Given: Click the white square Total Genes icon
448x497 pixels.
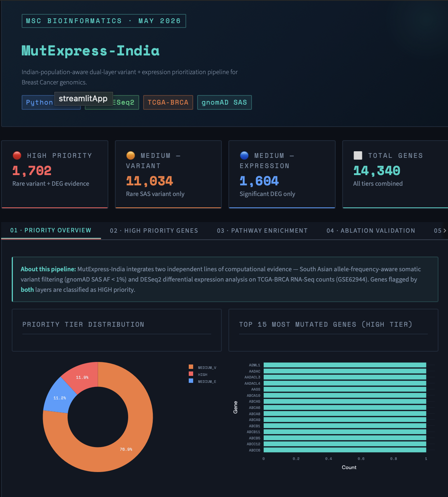Looking at the screenshot, I should pyautogui.click(x=358, y=155).
